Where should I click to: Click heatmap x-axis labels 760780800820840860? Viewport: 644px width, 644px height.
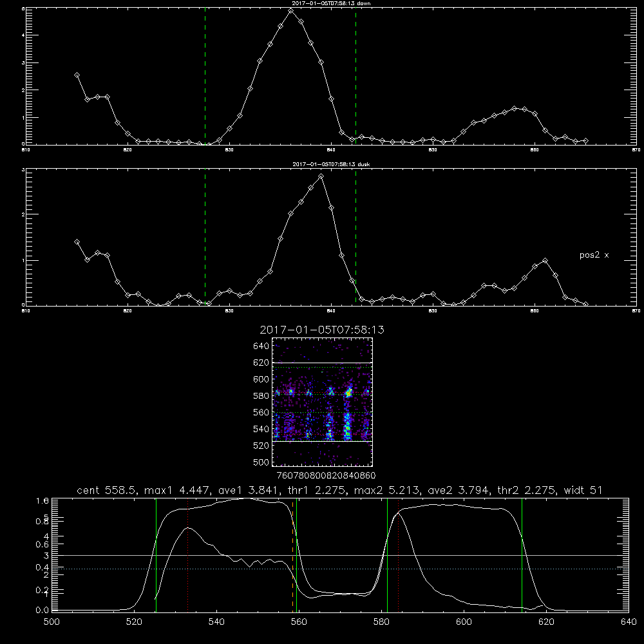pyautogui.click(x=326, y=475)
